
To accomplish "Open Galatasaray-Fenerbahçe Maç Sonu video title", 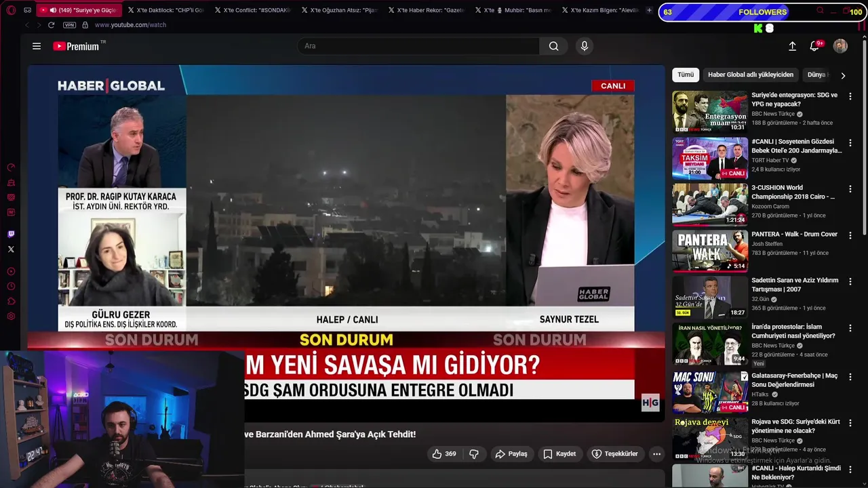I will click(x=794, y=380).
